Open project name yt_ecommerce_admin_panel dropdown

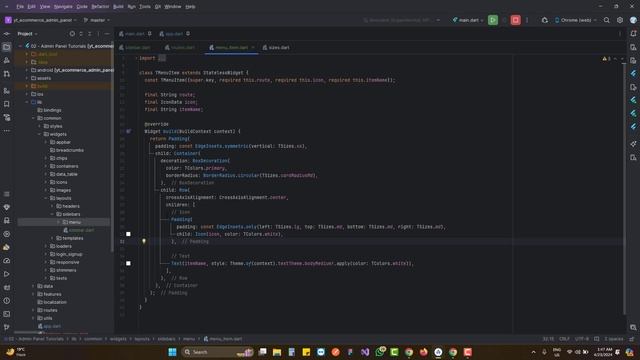40,20
